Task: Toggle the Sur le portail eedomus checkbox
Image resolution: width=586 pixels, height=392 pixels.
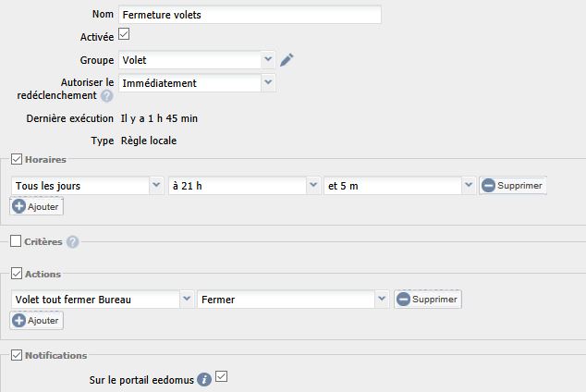Action: [x=221, y=376]
